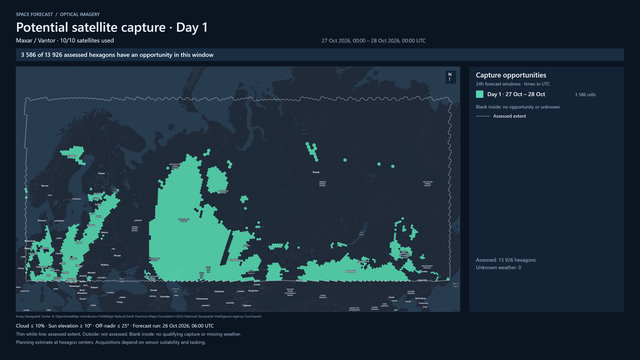
Task: Click the 'Capture opportunities' panel heading
Action: [x=511, y=75]
